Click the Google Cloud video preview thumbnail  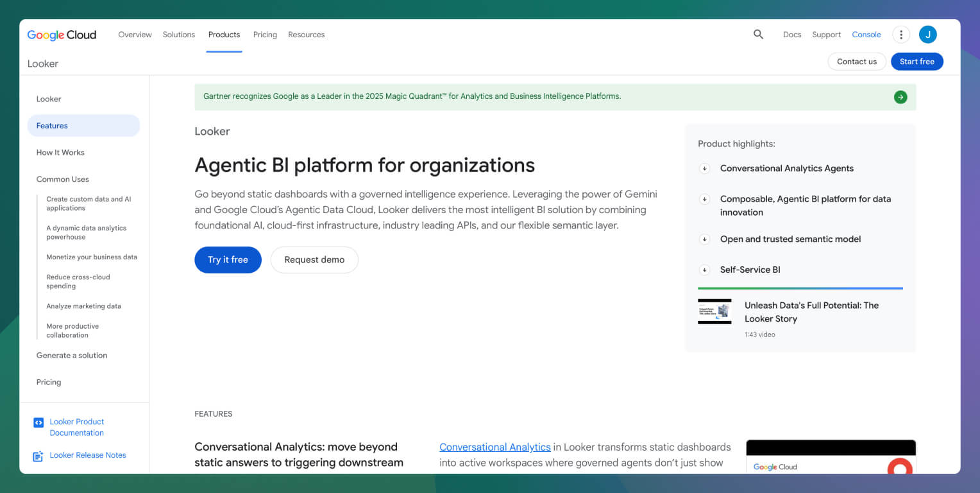coord(831,456)
